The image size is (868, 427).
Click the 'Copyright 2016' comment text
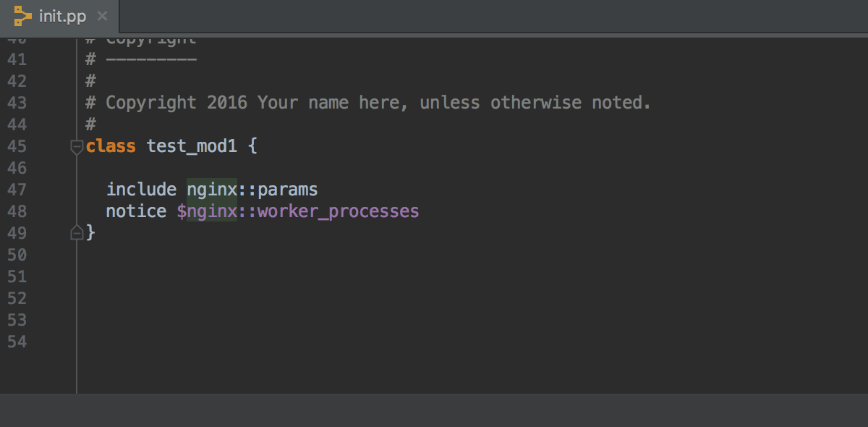click(176, 103)
